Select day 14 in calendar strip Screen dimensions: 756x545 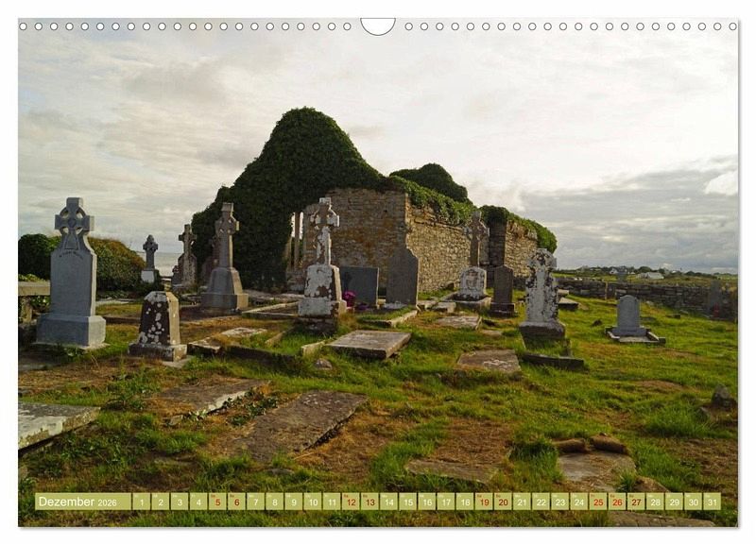pos(389,502)
